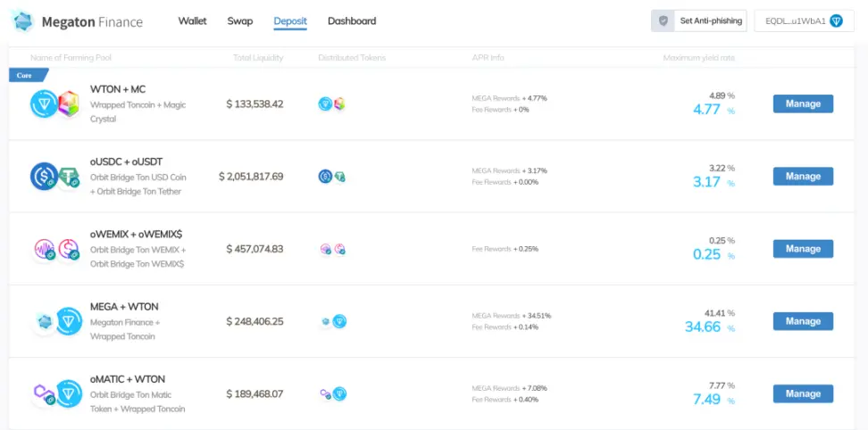The height and width of the screenshot is (430, 868).
Task: Click Fee Rewards + 0.25% text
Action: 505,249
